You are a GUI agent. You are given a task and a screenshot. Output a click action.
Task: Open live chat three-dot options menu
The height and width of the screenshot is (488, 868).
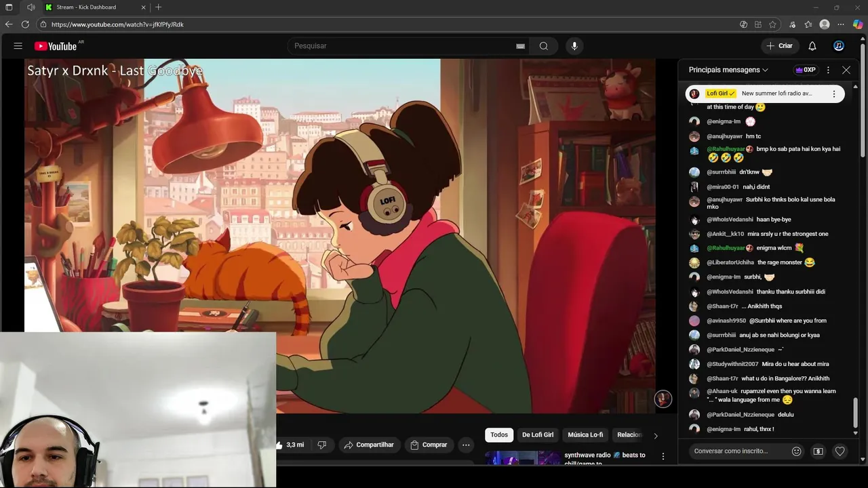point(828,70)
